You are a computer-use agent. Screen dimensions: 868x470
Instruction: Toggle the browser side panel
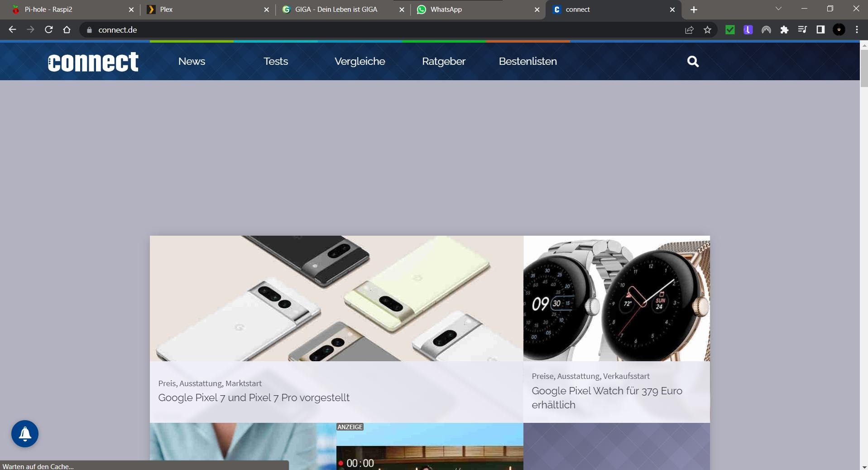point(820,30)
